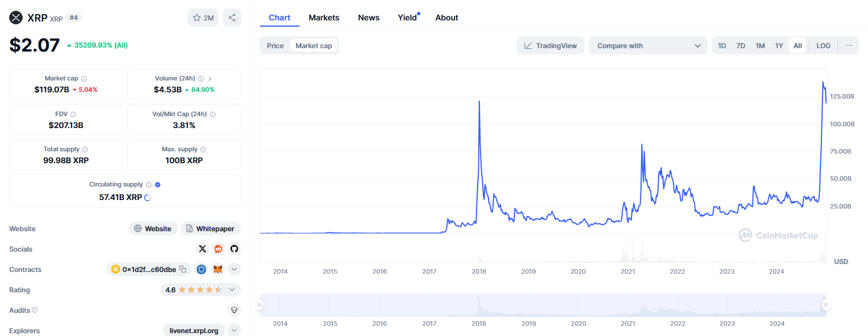Click the info icon beside FDV
Viewport: 868px width, 336px height.
point(73,114)
